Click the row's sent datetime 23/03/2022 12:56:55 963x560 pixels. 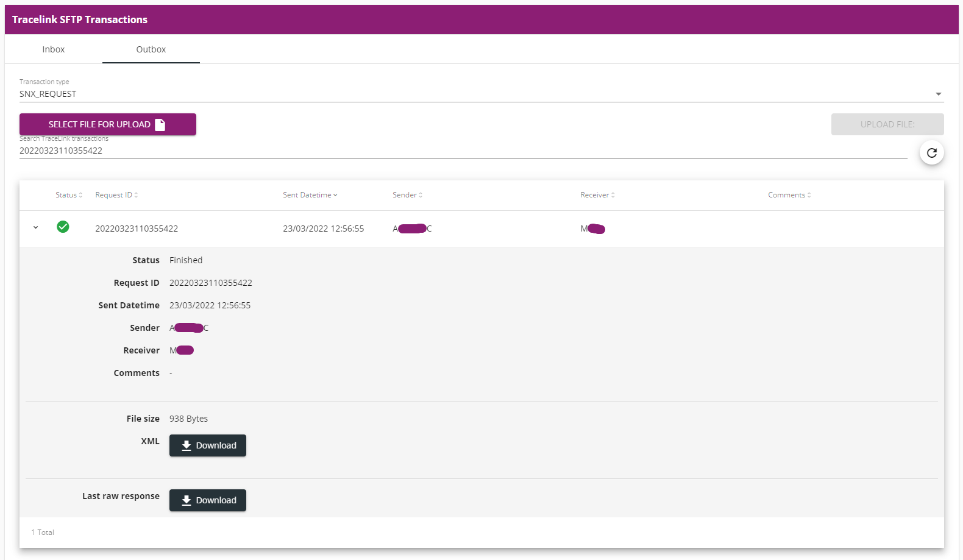[323, 229]
